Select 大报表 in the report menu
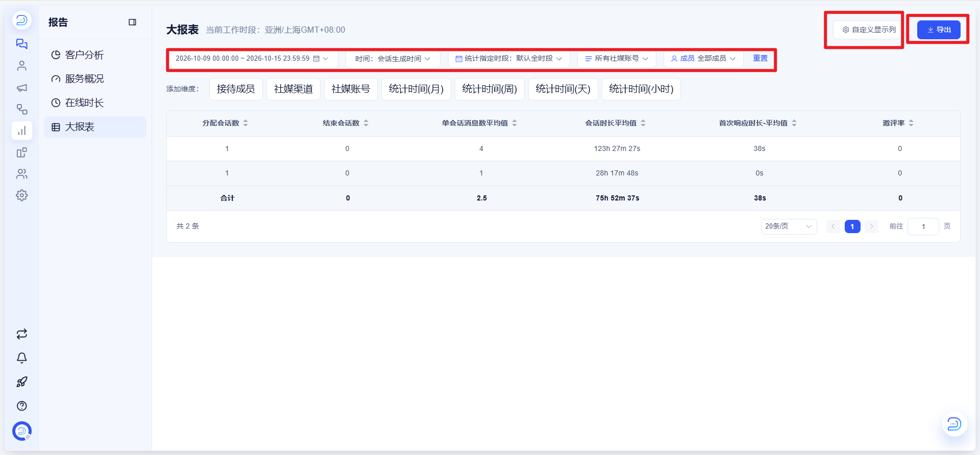 [95, 127]
